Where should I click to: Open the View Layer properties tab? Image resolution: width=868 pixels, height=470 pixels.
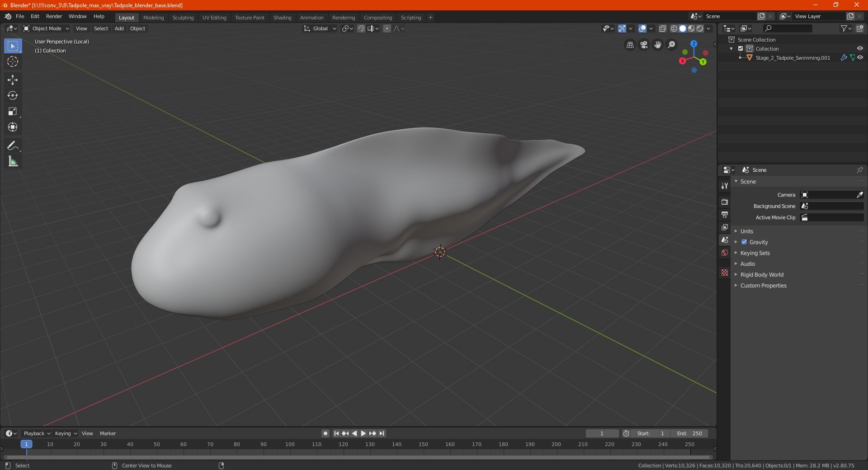[725, 227]
